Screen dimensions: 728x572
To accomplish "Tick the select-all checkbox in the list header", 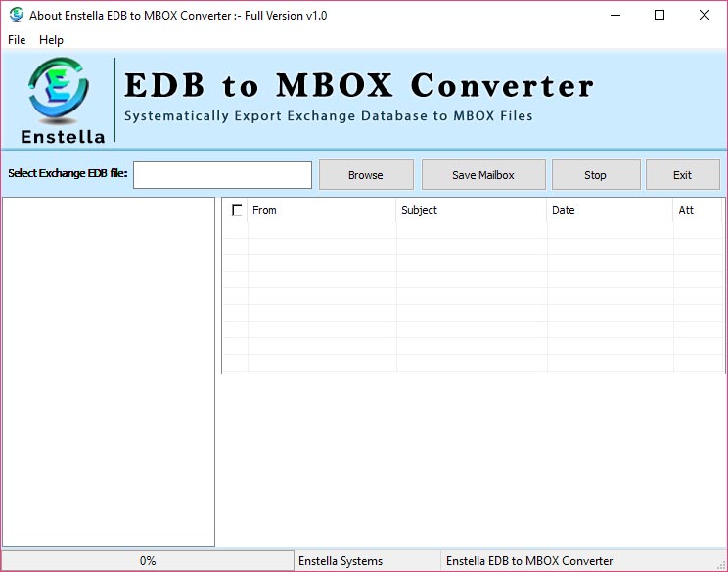I will 237,210.
